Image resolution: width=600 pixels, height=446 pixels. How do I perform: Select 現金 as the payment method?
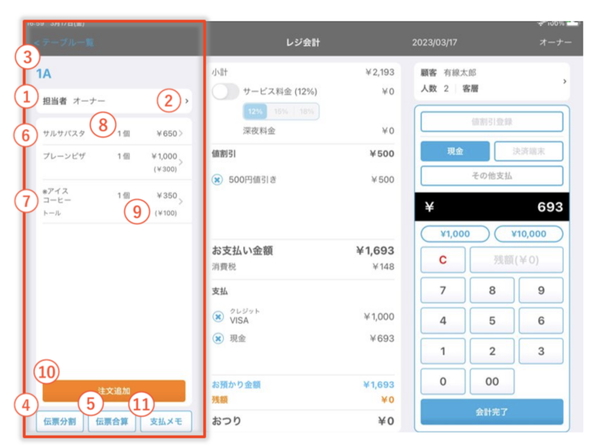pos(455,151)
